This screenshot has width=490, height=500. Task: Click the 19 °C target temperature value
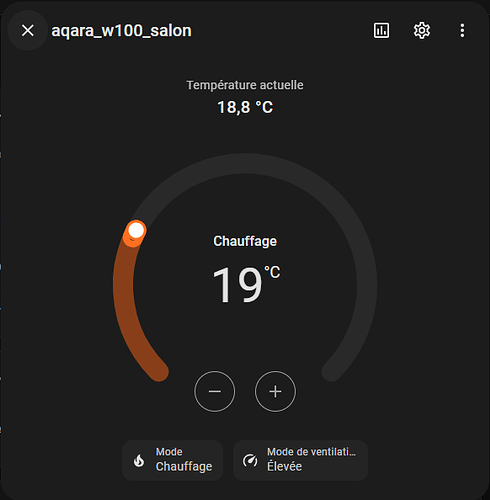coord(246,284)
